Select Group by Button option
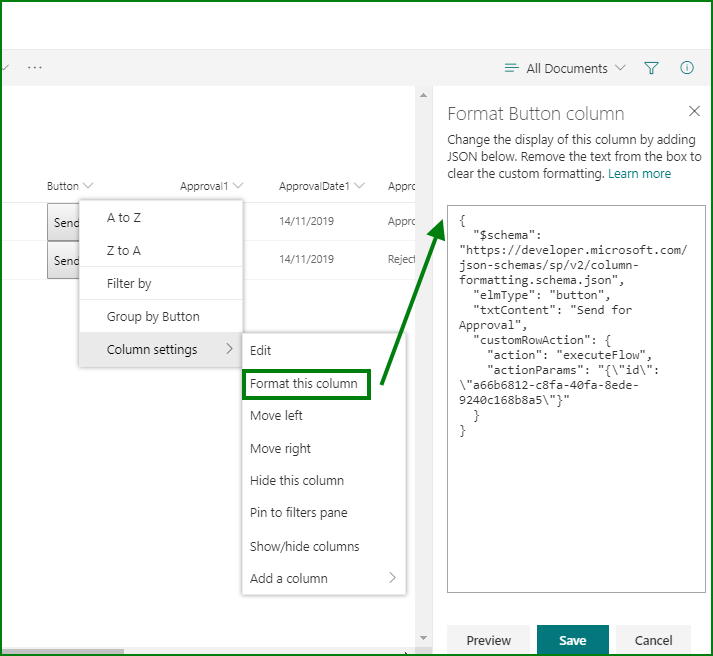Screen dimensions: 713x656 [x=161, y=316]
